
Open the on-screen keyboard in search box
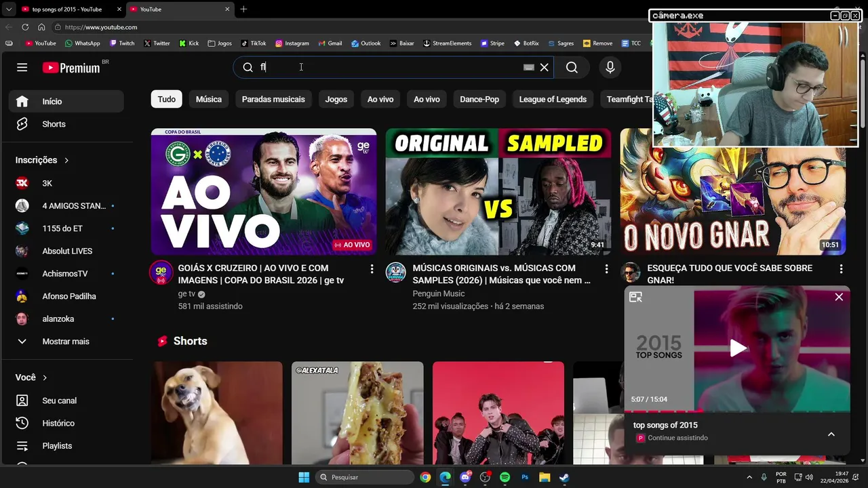tap(529, 67)
